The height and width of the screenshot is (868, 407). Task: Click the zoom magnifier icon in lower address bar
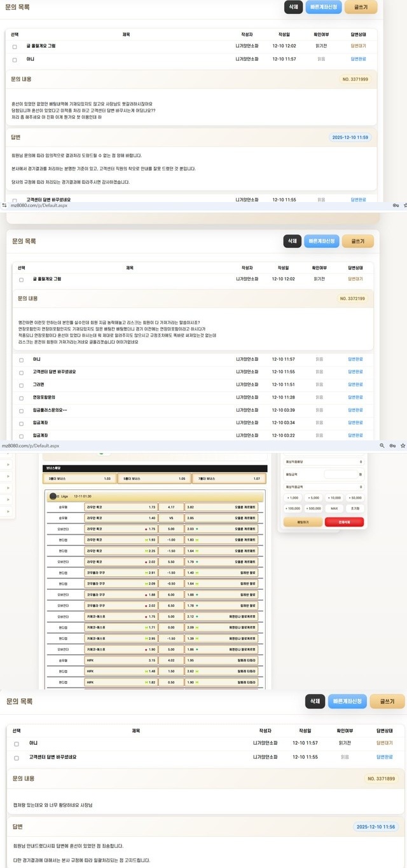pyautogui.click(x=382, y=446)
